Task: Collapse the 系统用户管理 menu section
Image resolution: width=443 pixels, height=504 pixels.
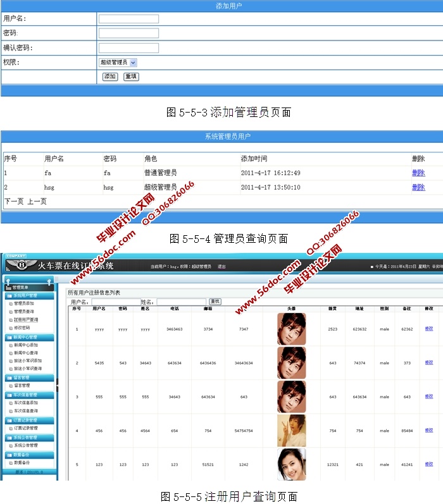Action: click(x=29, y=295)
